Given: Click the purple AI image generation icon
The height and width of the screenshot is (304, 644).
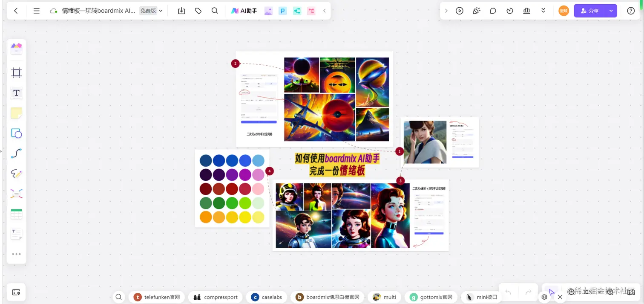Looking at the screenshot, I should click(268, 11).
